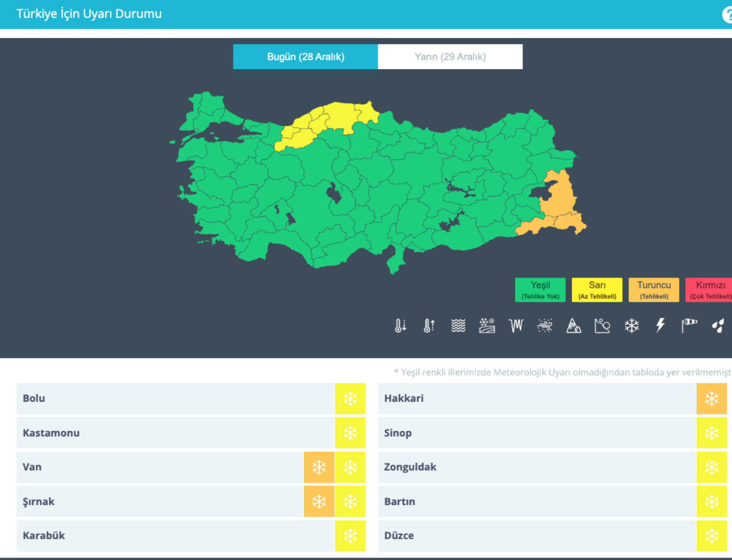This screenshot has height=560, width=732.
Task: Click the Sarı (Az Tehlikeli) legend box
Action: click(x=597, y=290)
